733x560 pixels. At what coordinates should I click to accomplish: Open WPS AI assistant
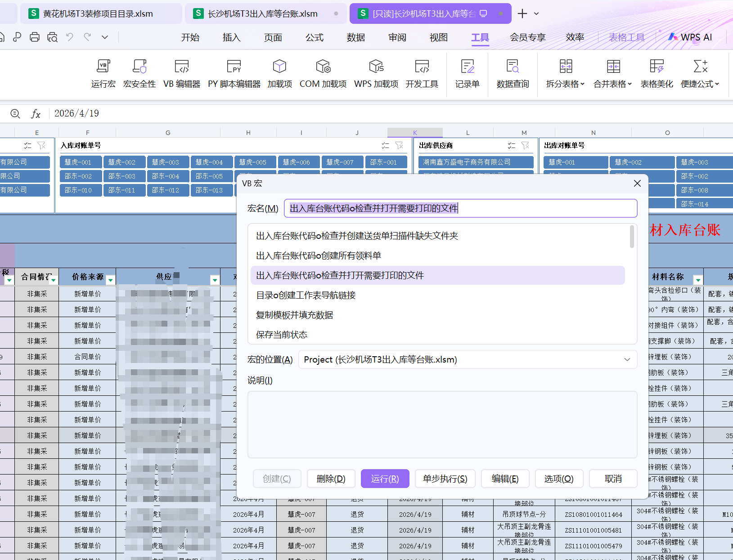[x=690, y=37]
